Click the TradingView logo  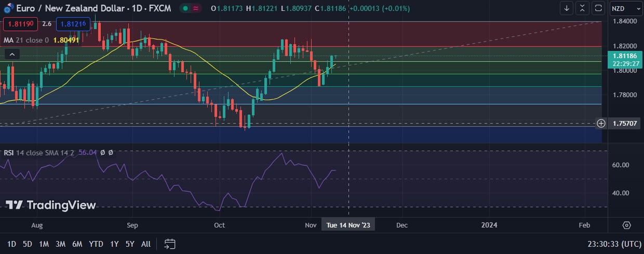[51, 205]
